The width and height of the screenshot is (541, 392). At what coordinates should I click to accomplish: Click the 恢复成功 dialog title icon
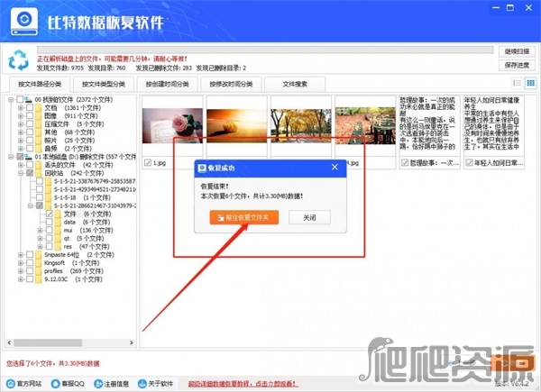pos(202,168)
